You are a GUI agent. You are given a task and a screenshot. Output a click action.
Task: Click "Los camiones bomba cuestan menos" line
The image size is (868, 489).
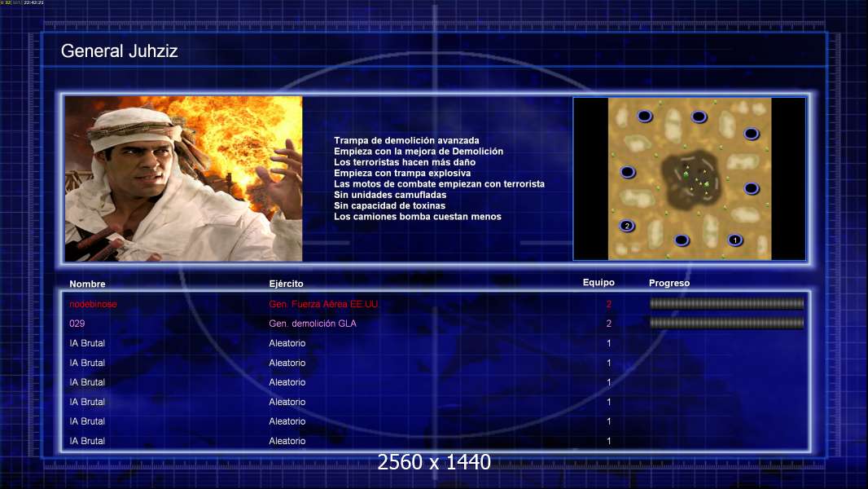point(418,217)
